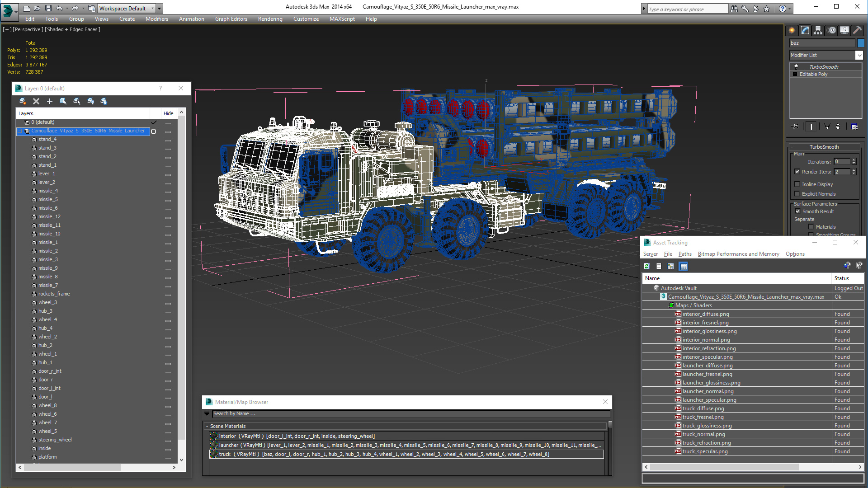Open the Display command panel tab
The image size is (868, 488).
[844, 30]
